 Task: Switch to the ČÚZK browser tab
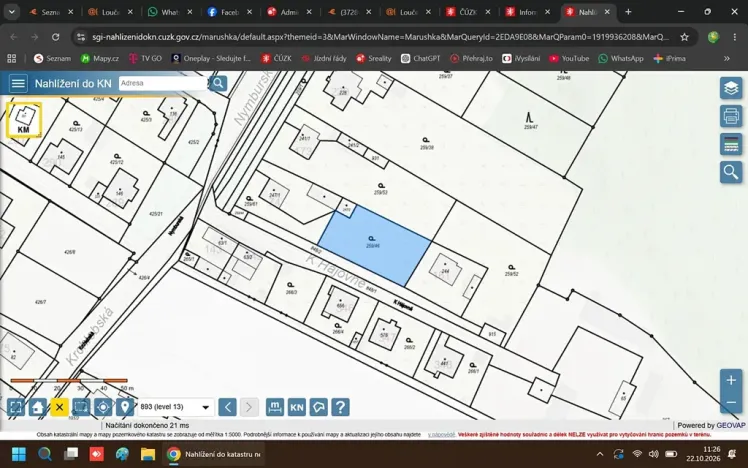tap(468, 12)
